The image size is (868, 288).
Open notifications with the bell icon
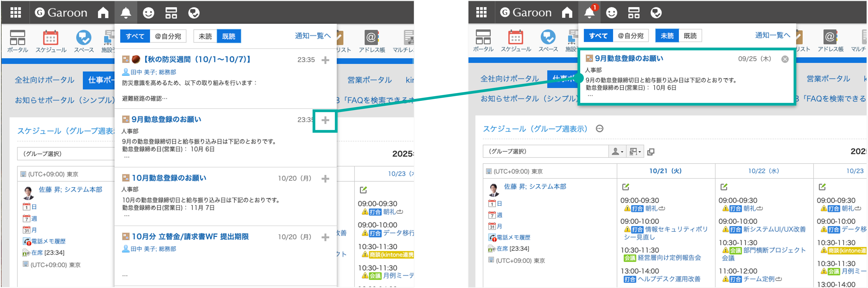[126, 12]
